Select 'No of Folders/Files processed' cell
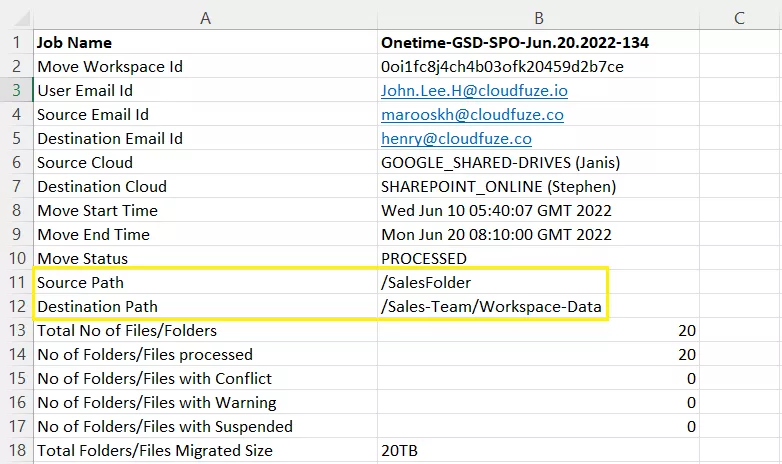 coord(205,354)
